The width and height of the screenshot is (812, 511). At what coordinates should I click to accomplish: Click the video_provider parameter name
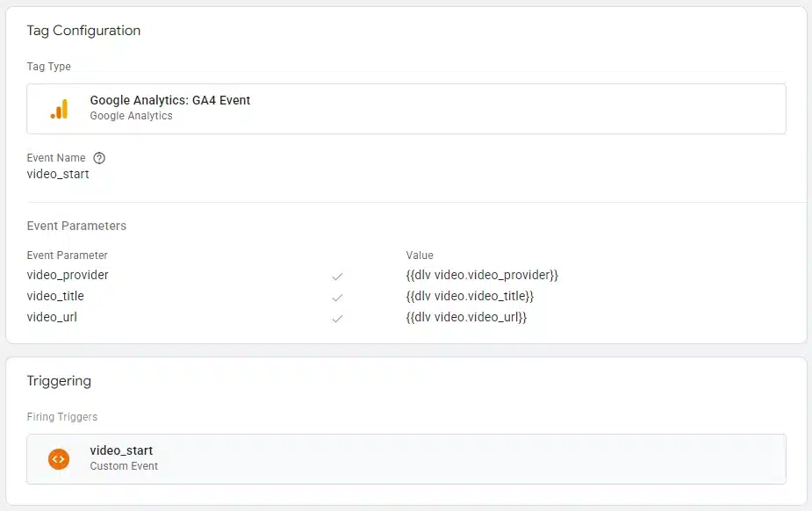click(67, 275)
